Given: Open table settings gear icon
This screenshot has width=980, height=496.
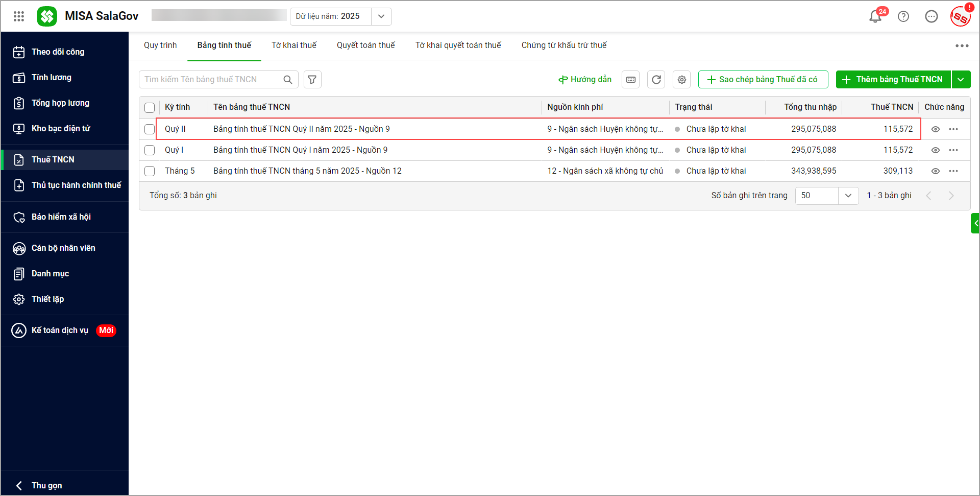Looking at the screenshot, I should point(682,80).
